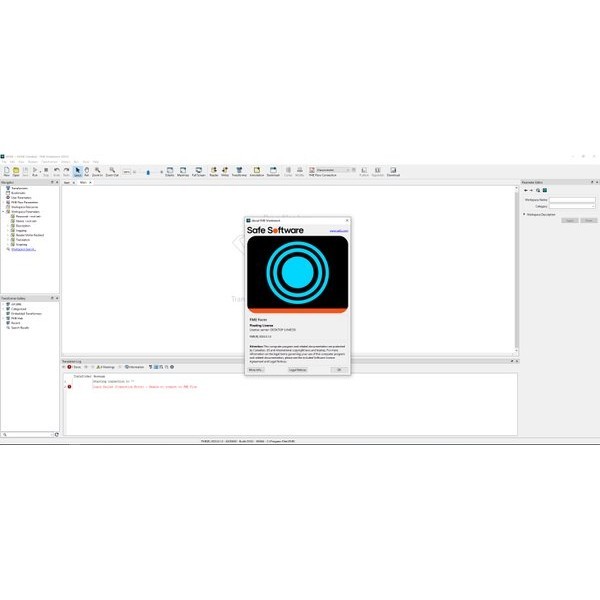The height and width of the screenshot is (600, 600).
Task: Insert an Annotation from the toolbar
Action: [257, 171]
